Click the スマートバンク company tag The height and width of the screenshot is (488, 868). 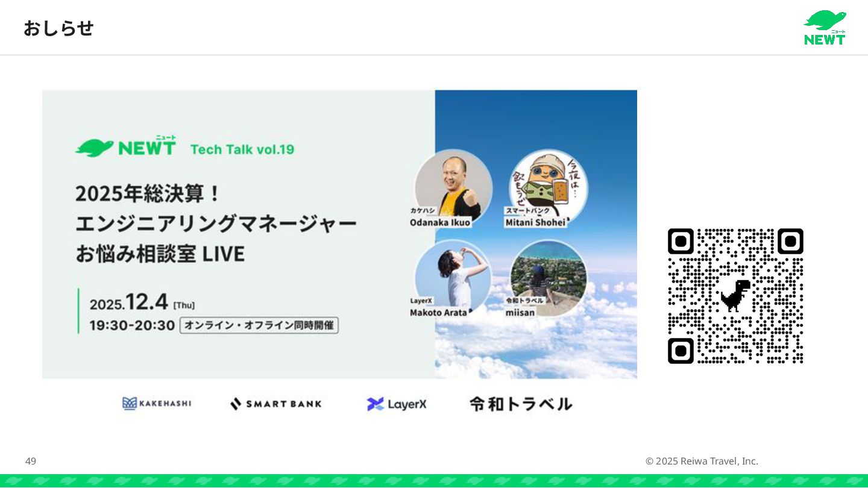[x=527, y=210]
